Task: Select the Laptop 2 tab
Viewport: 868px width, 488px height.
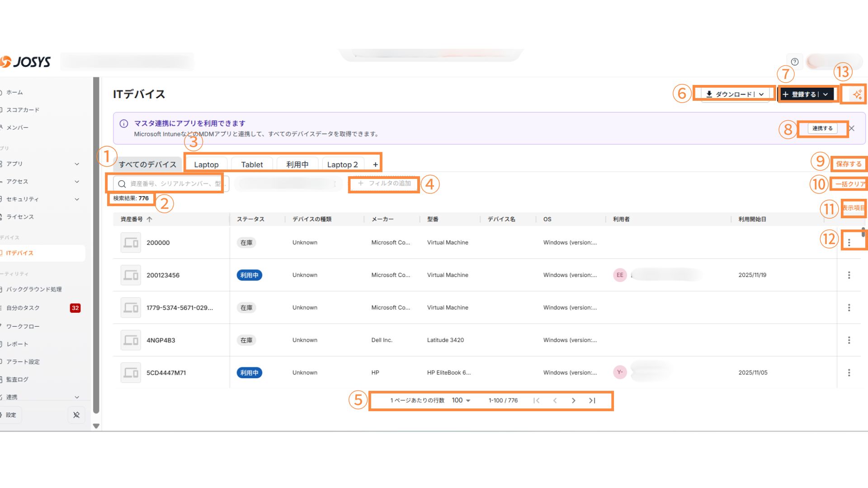Action: [x=342, y=164]
